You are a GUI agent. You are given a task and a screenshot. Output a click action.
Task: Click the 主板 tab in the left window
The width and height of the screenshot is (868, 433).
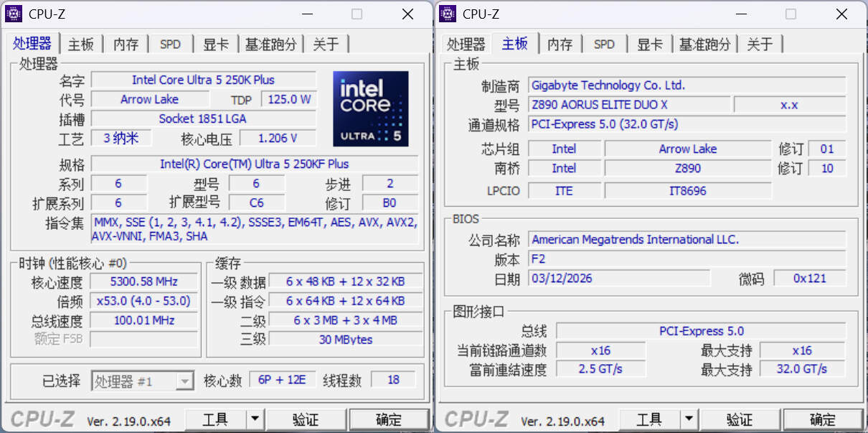coord(81,44)
